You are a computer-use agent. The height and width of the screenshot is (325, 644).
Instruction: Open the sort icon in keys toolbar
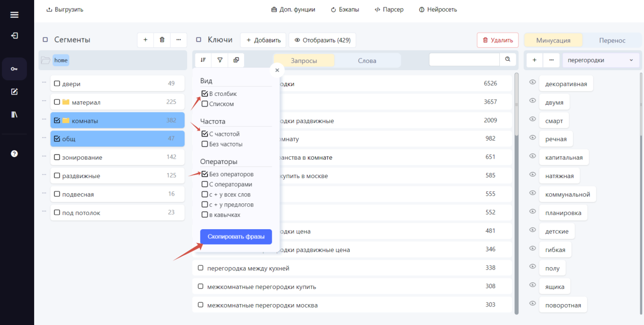click(x=204, y=60)
